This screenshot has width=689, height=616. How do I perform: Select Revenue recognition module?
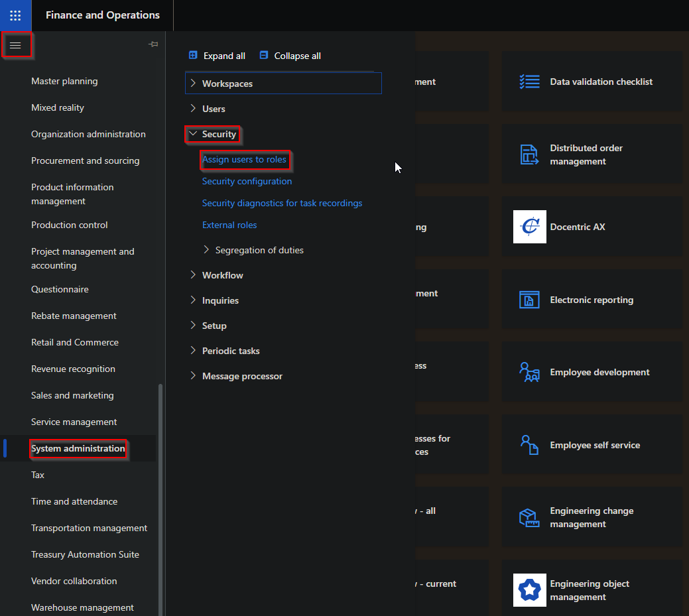pyautogui.click(x=74, y=369)
